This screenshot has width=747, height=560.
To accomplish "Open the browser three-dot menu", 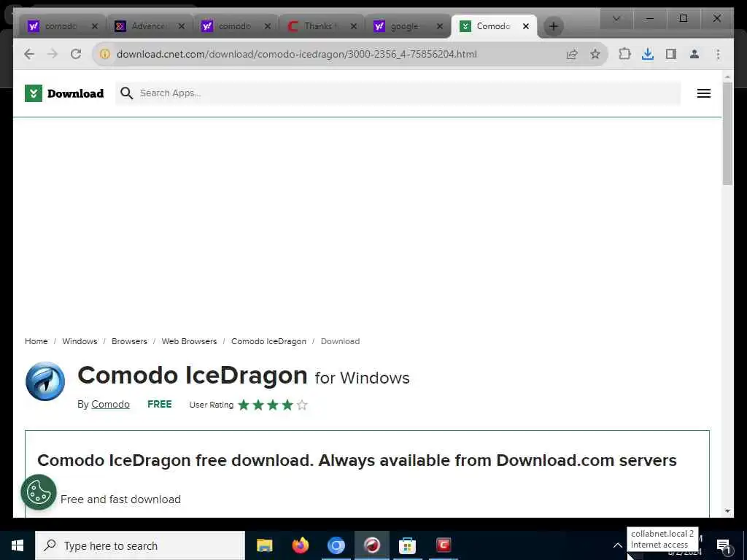I will pos(718,54).
